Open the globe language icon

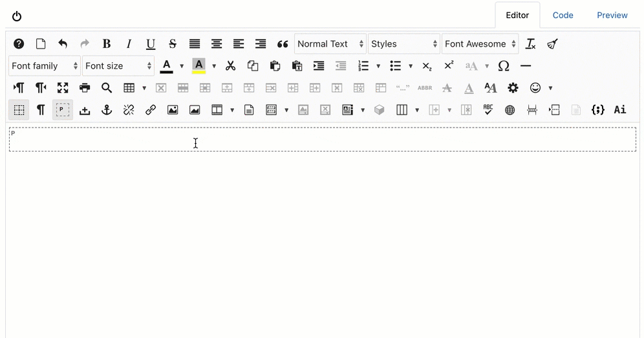(x=510, y=110)
